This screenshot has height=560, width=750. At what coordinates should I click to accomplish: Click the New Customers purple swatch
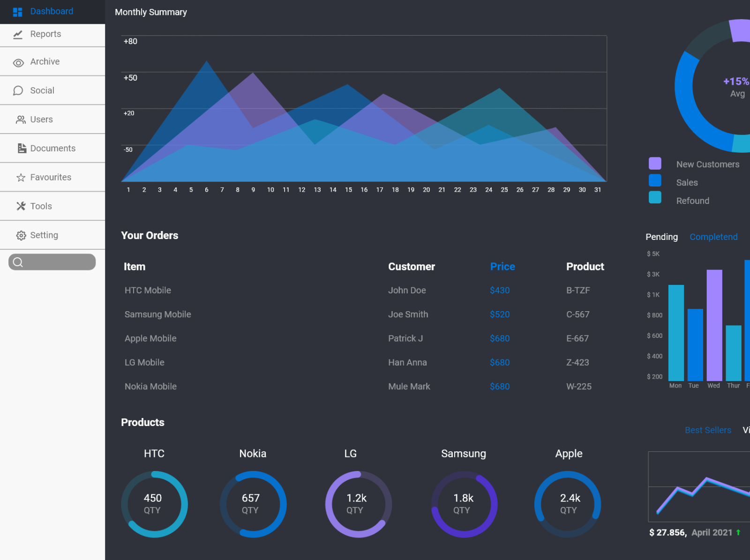[x=655, y=164]
